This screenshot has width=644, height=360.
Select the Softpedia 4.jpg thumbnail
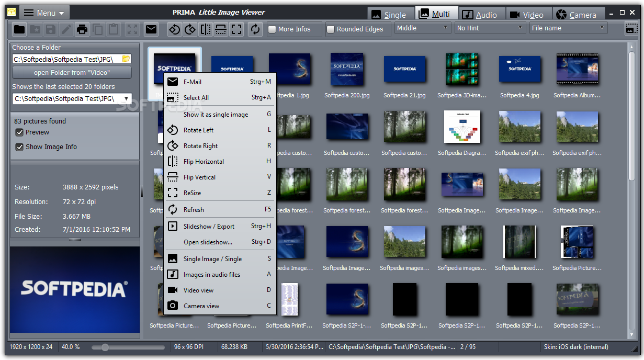(519, 69)
